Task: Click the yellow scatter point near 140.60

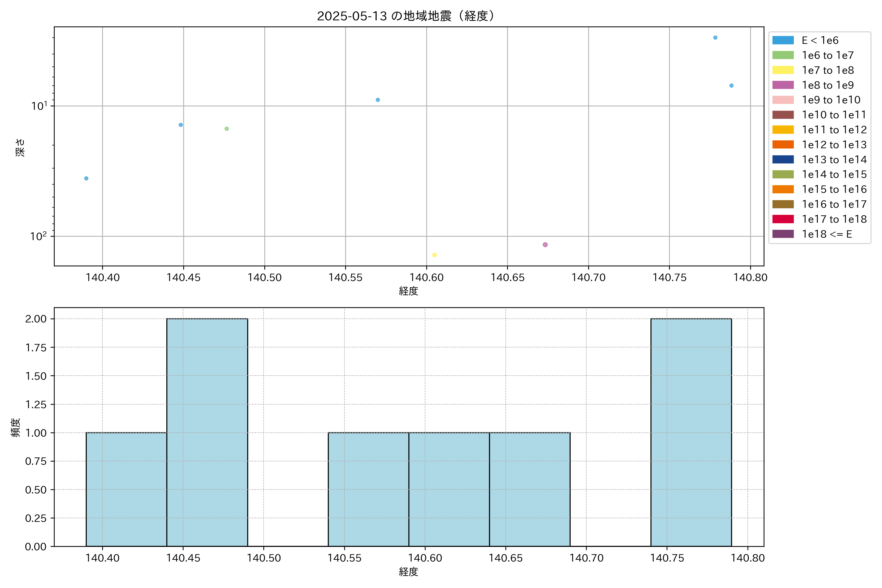Action: pos(434,255)
